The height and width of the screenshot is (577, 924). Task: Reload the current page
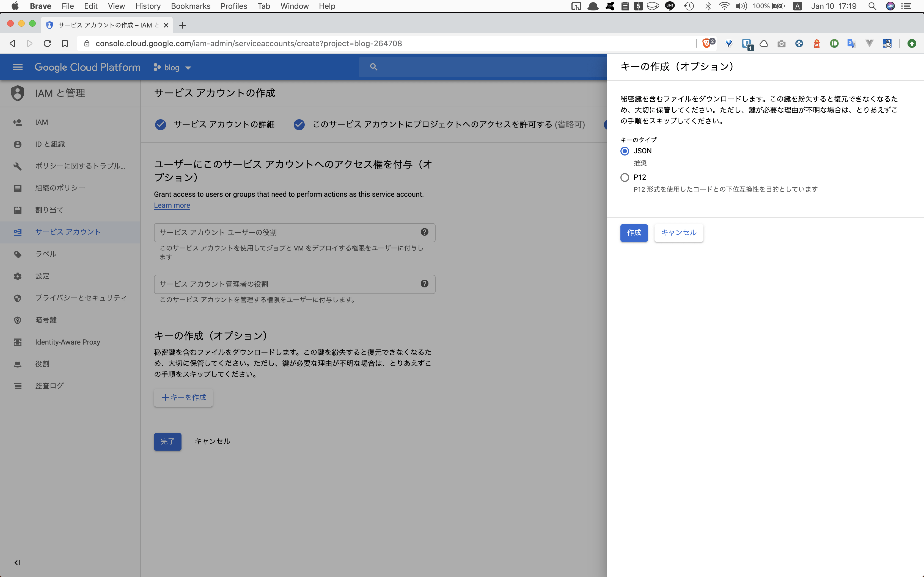click(x=47, y=43)
